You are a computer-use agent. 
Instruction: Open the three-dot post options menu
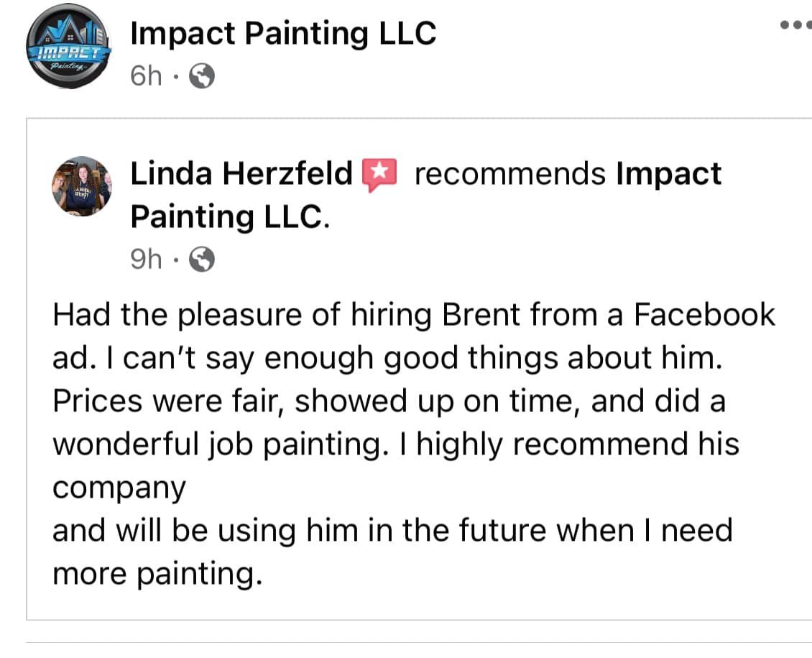click(x=796, y=24)
